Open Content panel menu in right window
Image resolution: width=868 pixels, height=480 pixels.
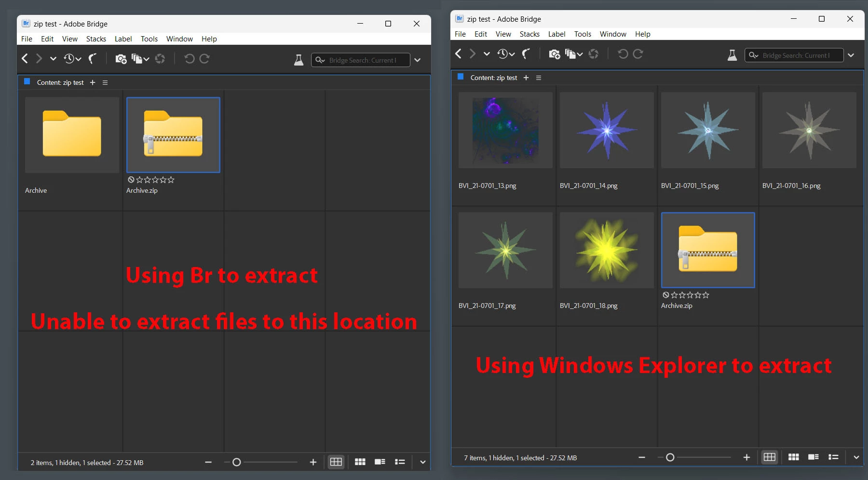[x=539, y=78]
